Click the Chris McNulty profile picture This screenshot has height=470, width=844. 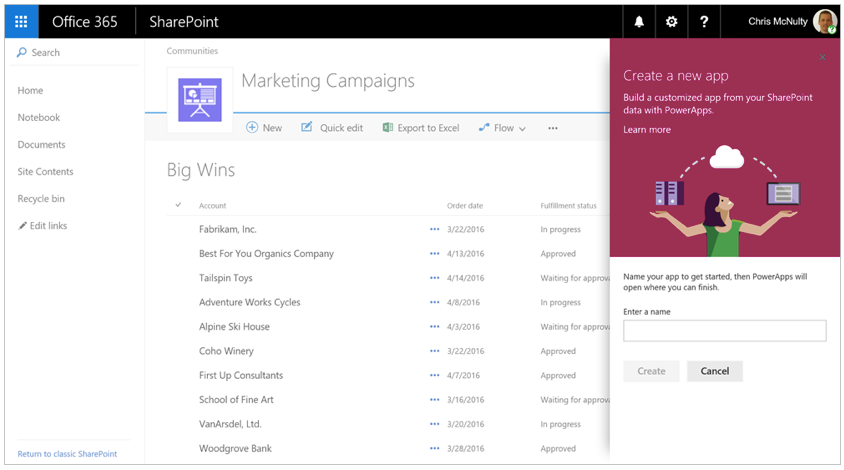824,21
